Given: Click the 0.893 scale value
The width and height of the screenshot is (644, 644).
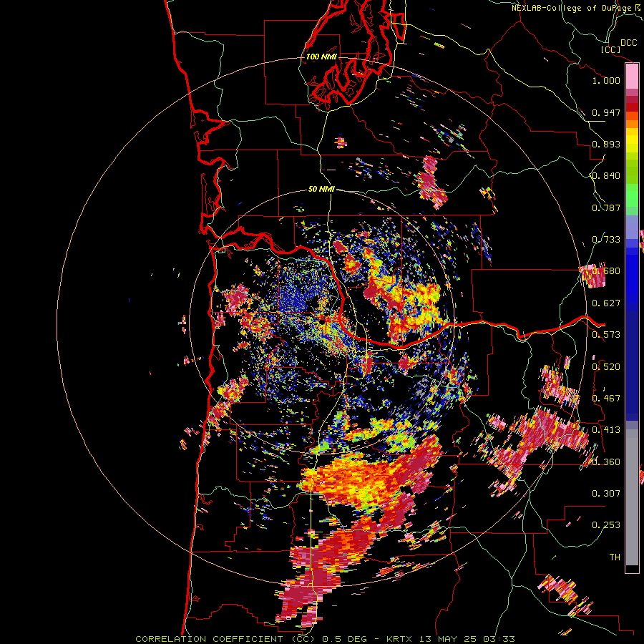Looking at the screenshot, I should 606,144.
